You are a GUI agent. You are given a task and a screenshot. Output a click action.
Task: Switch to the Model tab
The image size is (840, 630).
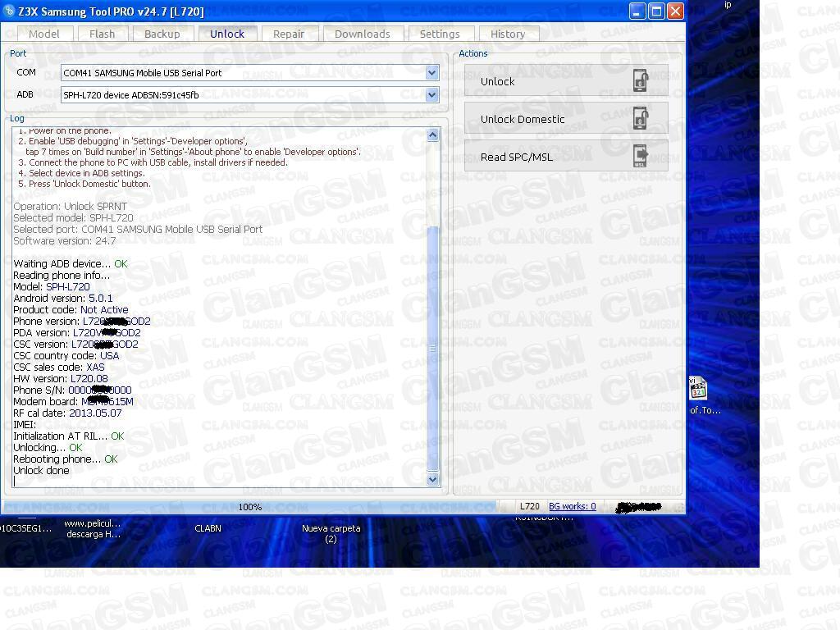[x=44, y=34]
